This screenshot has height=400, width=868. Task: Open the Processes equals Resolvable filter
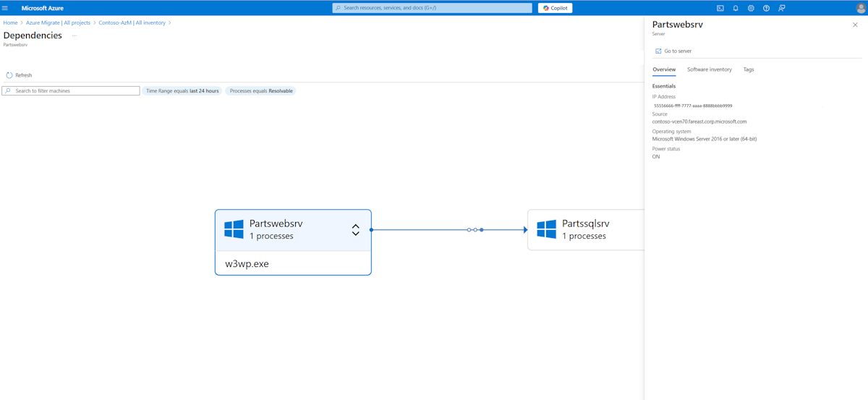tap(261, 91)
